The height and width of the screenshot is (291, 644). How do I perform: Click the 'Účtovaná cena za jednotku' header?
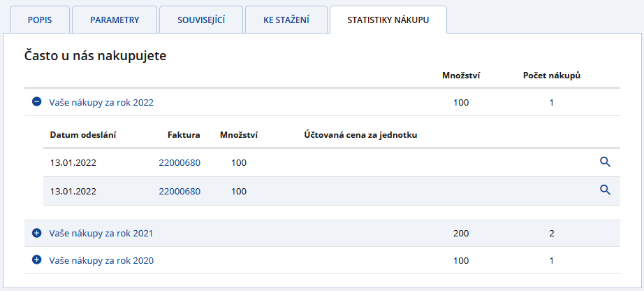[x=360, y=134]
